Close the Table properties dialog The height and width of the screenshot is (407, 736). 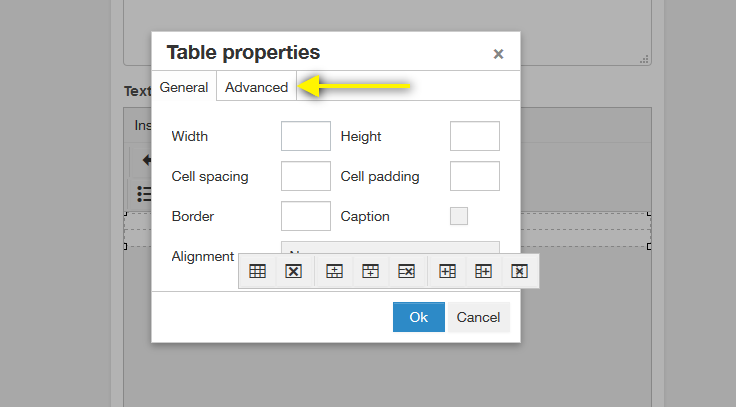(498, 54)
